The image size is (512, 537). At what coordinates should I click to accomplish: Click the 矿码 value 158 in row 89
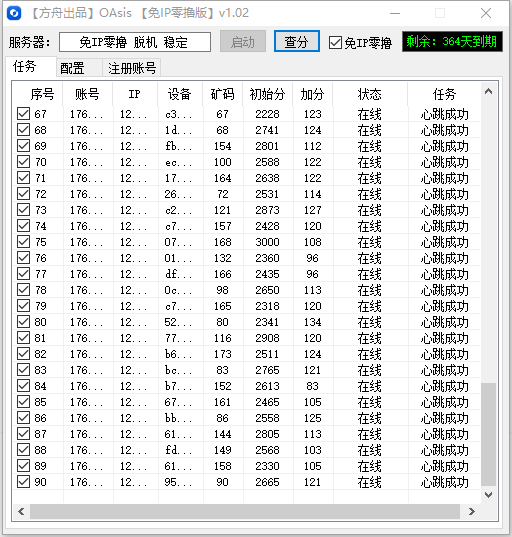click(223, 466)
